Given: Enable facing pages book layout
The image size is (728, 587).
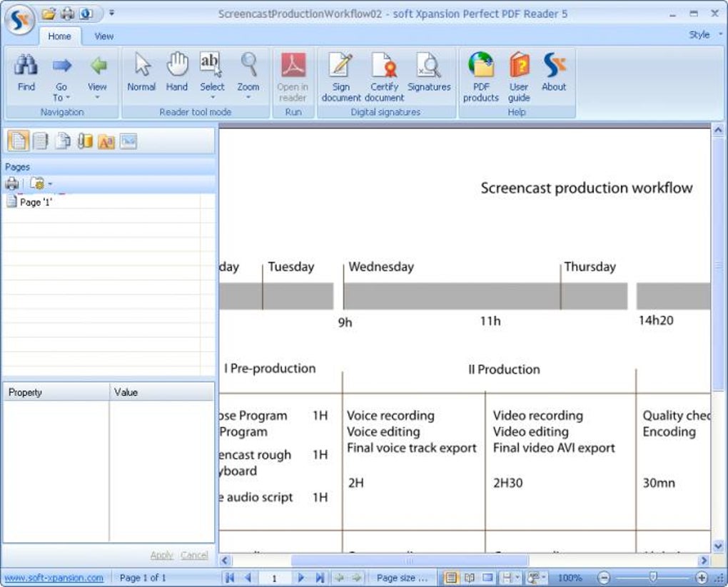Looking at the screenshot, I should click(x=470, y=578).
